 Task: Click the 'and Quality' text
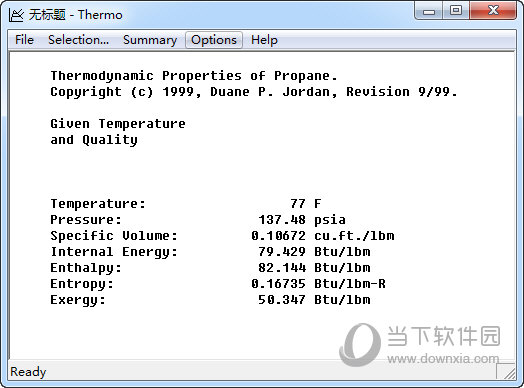tap(94, 140)
